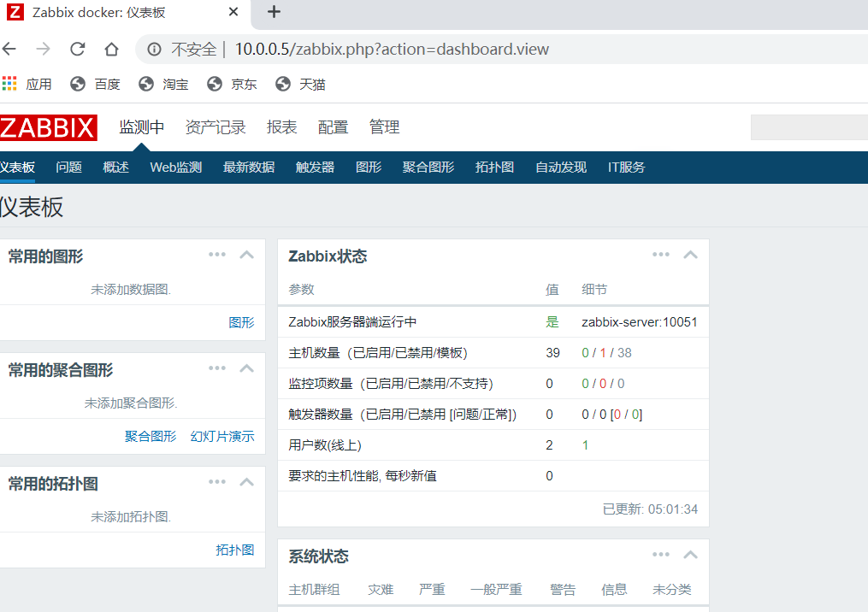This screenshot has width=868, height=612.
Task: Click the ZABBIX logo
Action: click(48, 128)
